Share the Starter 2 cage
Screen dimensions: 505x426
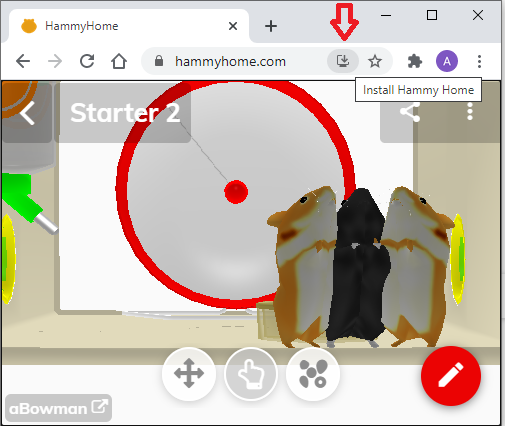click(410, 112)
